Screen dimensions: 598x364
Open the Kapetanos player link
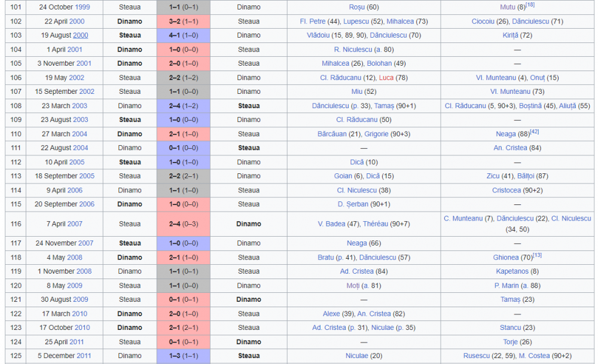[512, 271]
